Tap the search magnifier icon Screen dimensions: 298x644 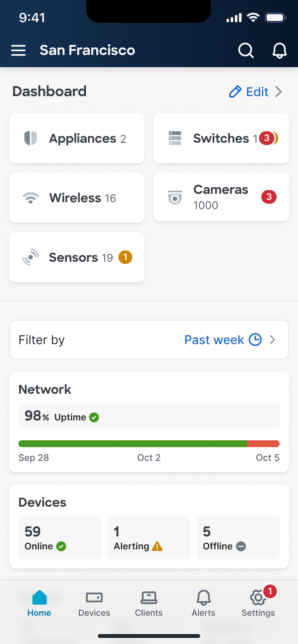246,50
